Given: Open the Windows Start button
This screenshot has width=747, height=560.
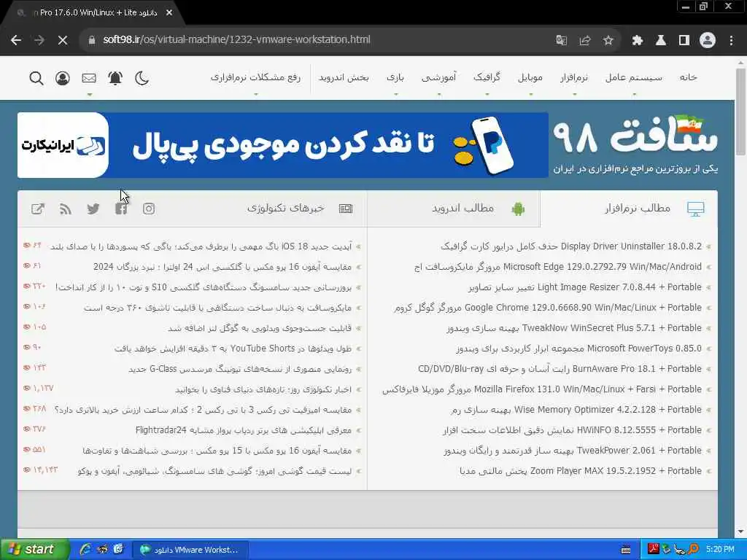Looking at the screenshot, I should [34, 550].
